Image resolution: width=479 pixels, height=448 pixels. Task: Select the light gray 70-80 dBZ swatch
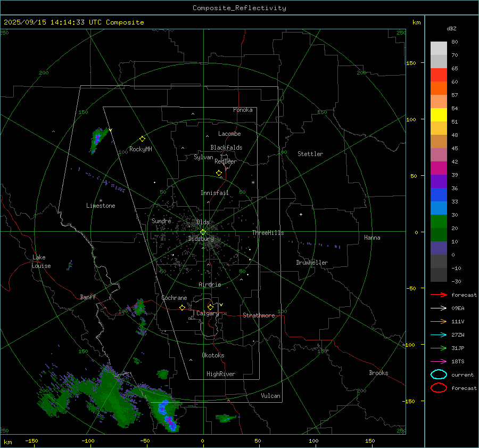439,48
